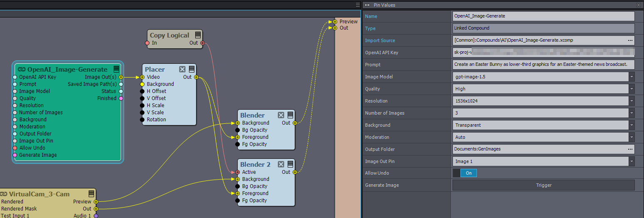
Task: Expand the Quality dropdown
Action: tap(632, 89)
